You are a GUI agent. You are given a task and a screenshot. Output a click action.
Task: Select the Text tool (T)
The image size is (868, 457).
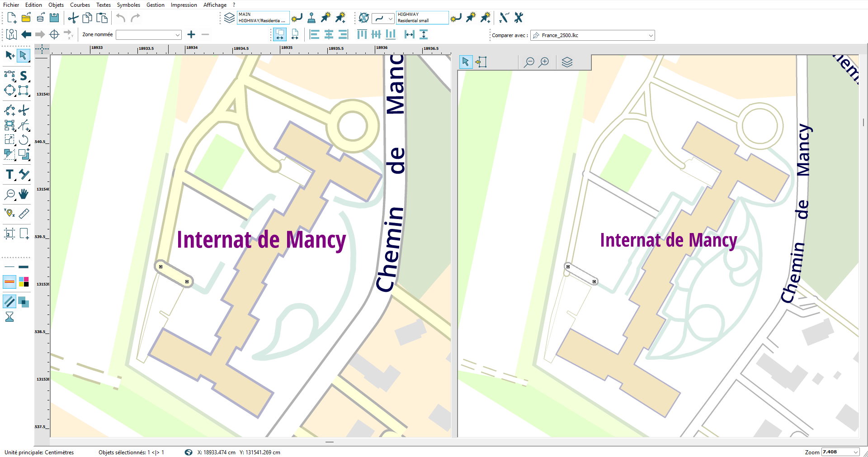[x=9, y=175]
